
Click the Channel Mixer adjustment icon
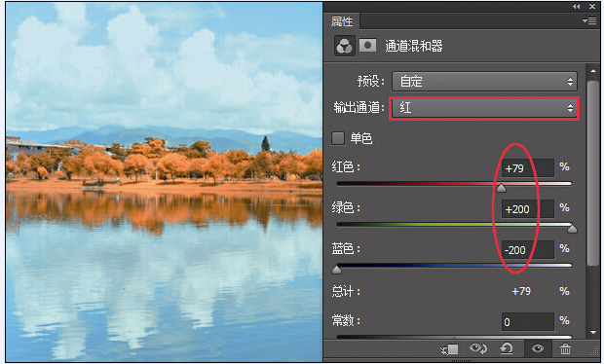[344, 46]
